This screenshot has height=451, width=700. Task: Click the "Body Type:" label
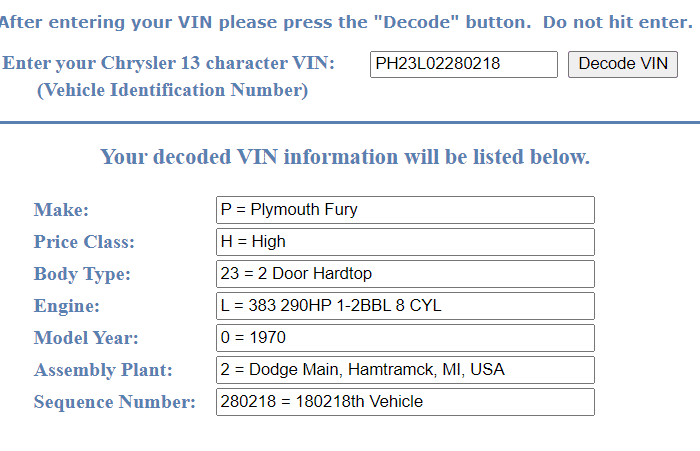point(82,274)
